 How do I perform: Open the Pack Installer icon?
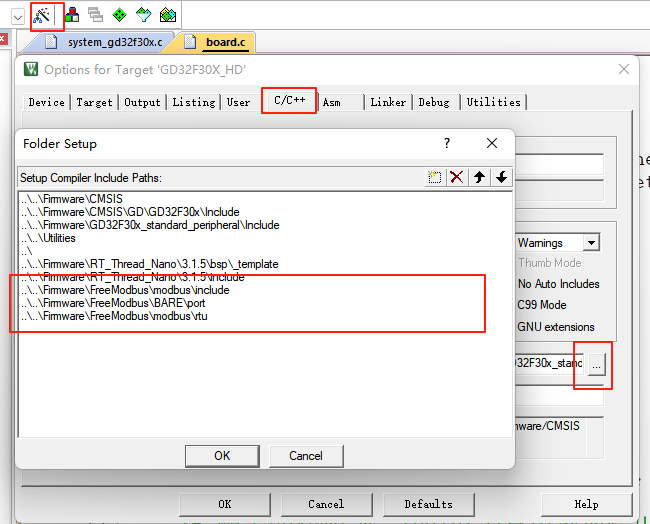168,15
